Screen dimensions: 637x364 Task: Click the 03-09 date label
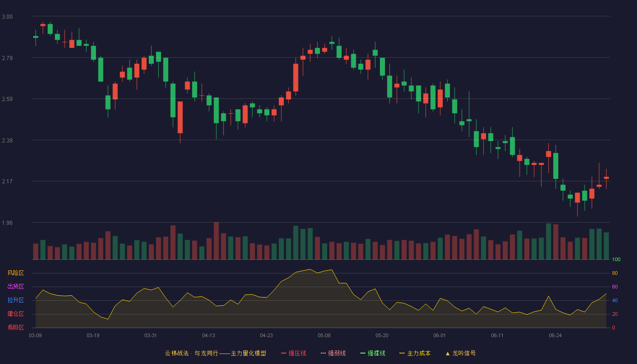tap(35, 335)
